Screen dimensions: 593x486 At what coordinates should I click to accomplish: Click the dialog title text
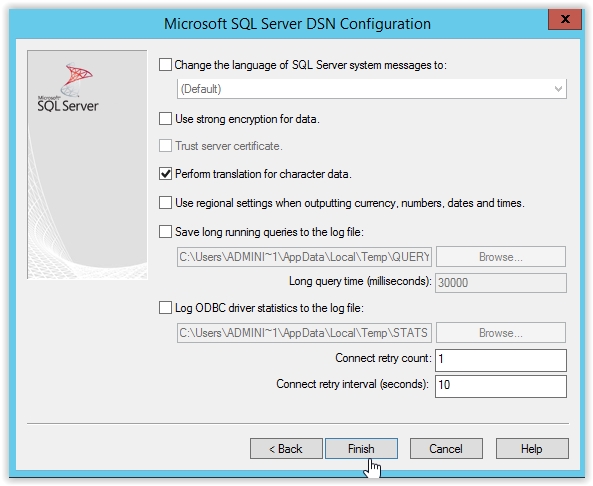[x=297, y=24]
